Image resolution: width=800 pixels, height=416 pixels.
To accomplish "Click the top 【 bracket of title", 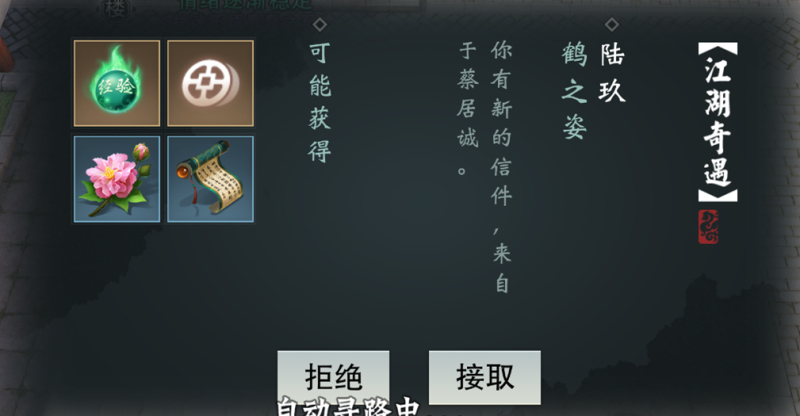I will point(718,48).
